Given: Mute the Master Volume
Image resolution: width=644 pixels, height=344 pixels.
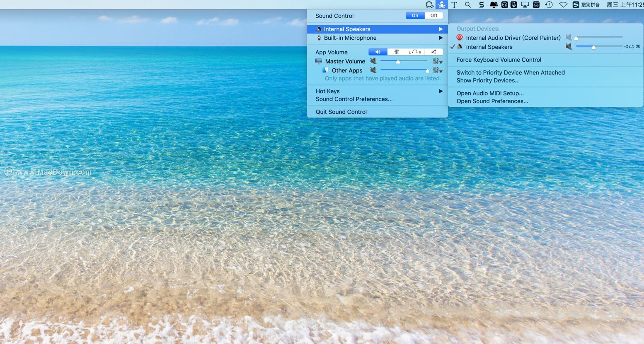Looking at the screenshot, I should click(373, 61).
